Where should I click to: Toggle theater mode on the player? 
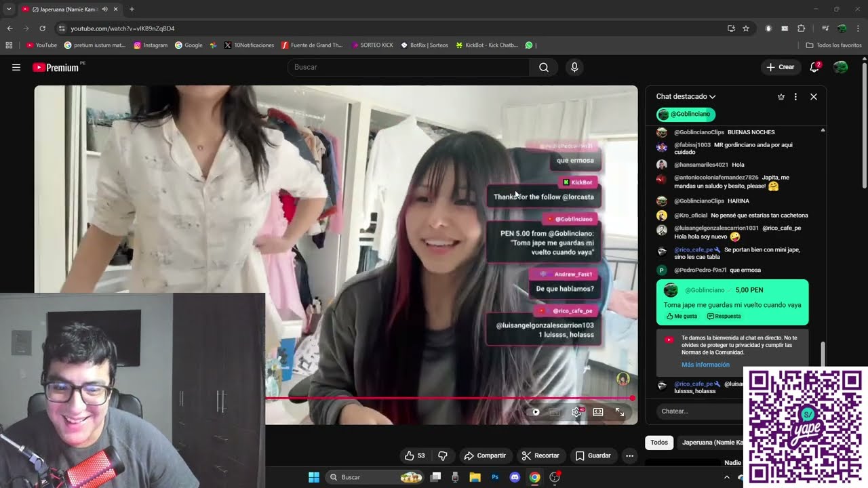tap(598, 412)
